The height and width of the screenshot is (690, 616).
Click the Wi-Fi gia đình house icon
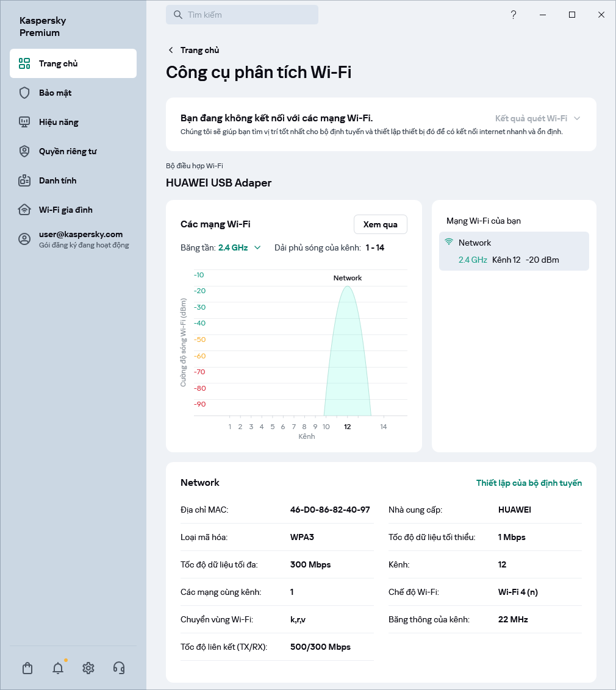(x=24, y=210)
